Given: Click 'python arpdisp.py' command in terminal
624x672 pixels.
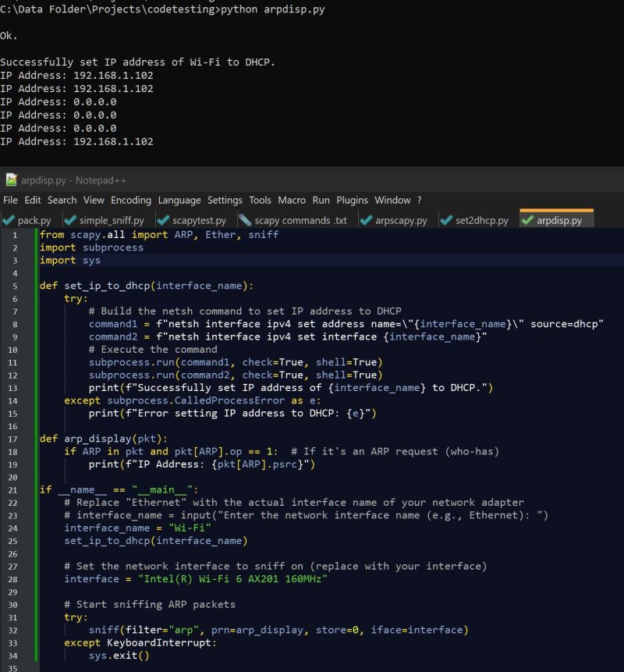Looking at the screenshot, I should (x=272, y=9).
